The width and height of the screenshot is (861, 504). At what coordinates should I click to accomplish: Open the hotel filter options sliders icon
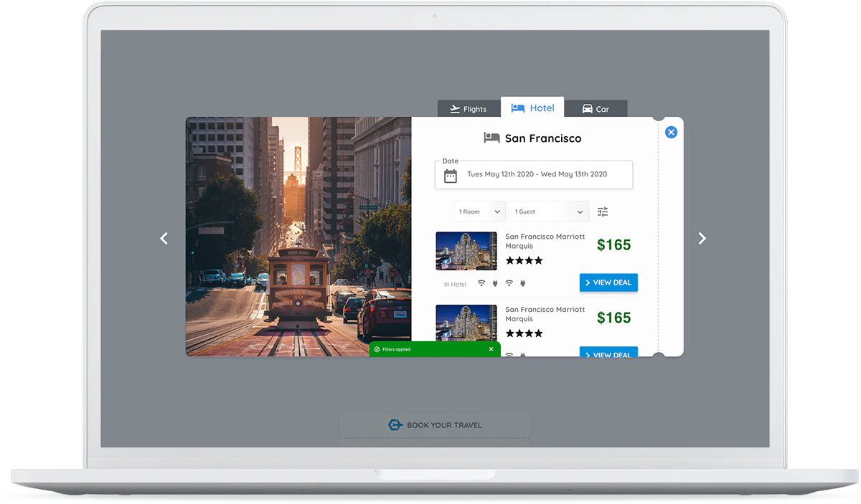click(603, 211)
